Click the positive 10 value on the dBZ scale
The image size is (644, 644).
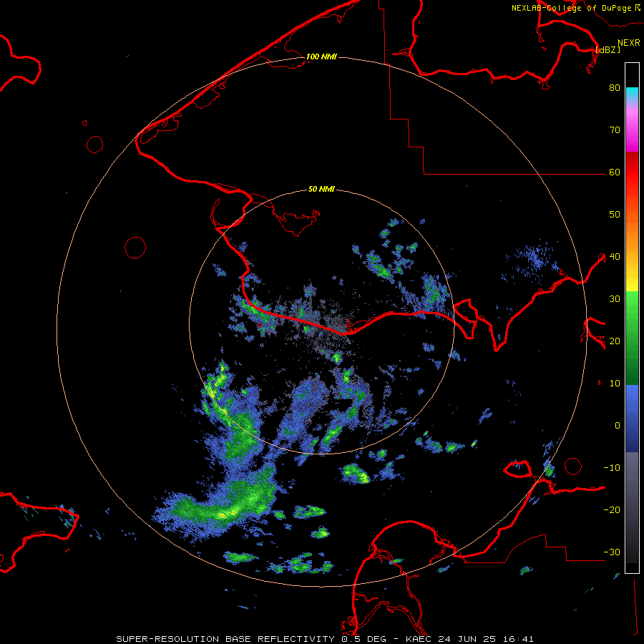(x=615, y=384)
